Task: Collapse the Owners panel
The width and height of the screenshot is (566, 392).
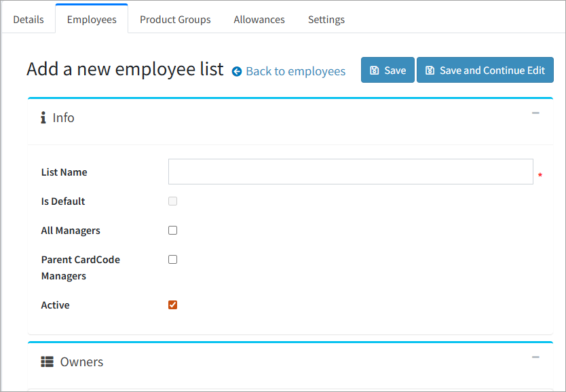Action: (535, 357)
